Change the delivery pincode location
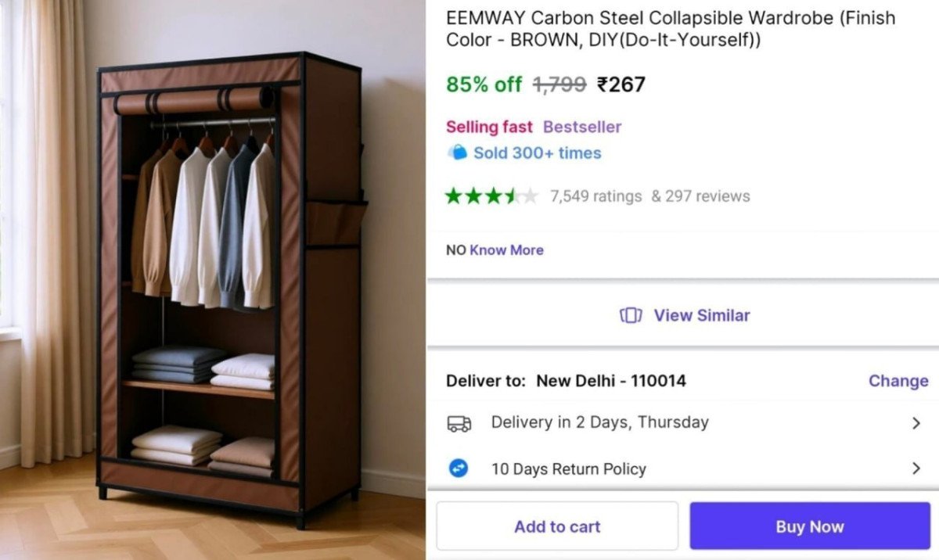939x560 pixels. click(898, 381)
